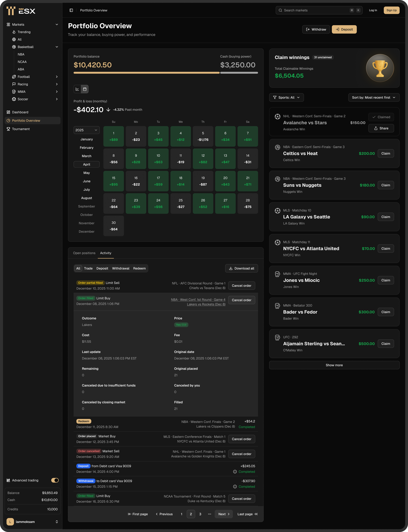Screen dimensions: 408x532
Task: Filter activity by Withdrawal
Action: pyautogui.click(x=121, y=268)
